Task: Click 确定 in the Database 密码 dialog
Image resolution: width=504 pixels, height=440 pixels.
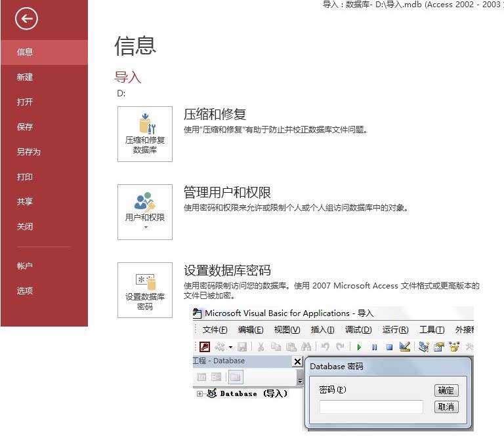Action: click(x=446, y=391)
